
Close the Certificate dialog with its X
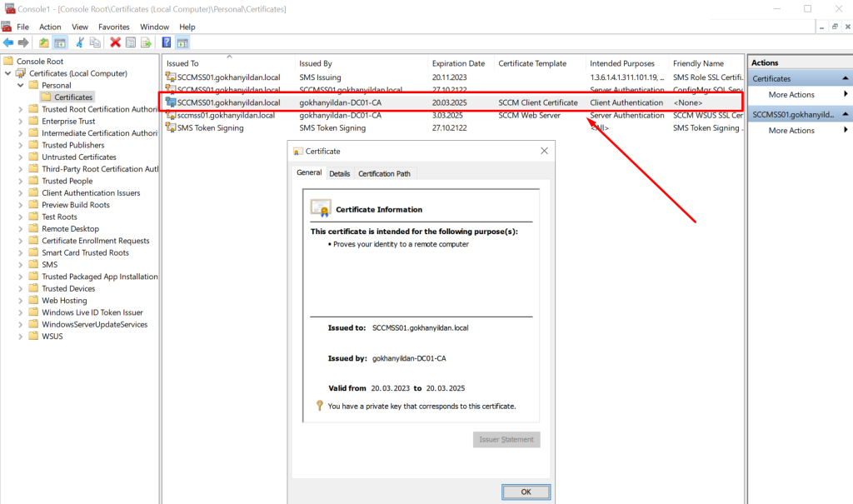[544, 151]
